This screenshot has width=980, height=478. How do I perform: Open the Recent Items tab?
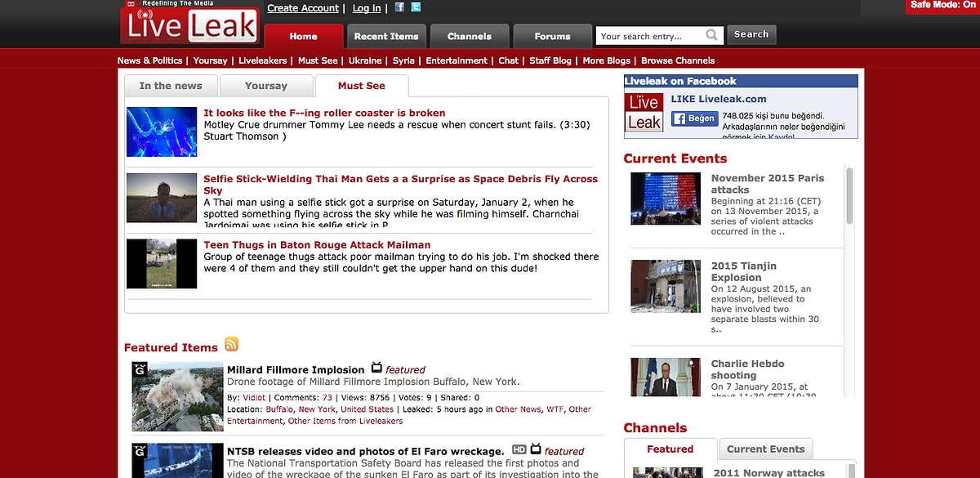(386, 36)
